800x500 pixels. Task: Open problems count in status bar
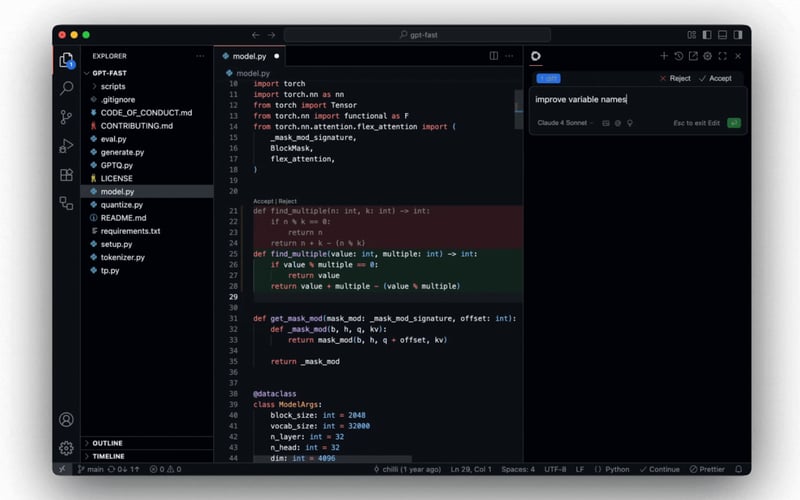click(165, 469)
